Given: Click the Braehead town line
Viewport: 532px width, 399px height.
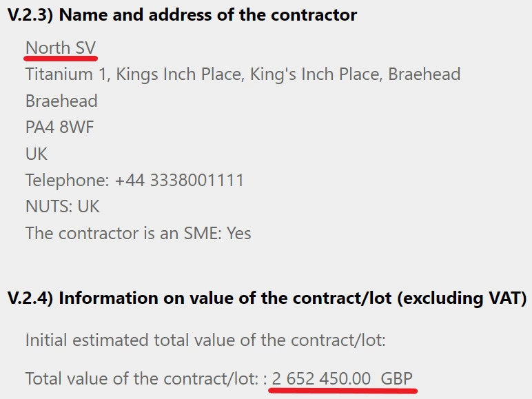Looking at the screenshot, I should [61, 101].
